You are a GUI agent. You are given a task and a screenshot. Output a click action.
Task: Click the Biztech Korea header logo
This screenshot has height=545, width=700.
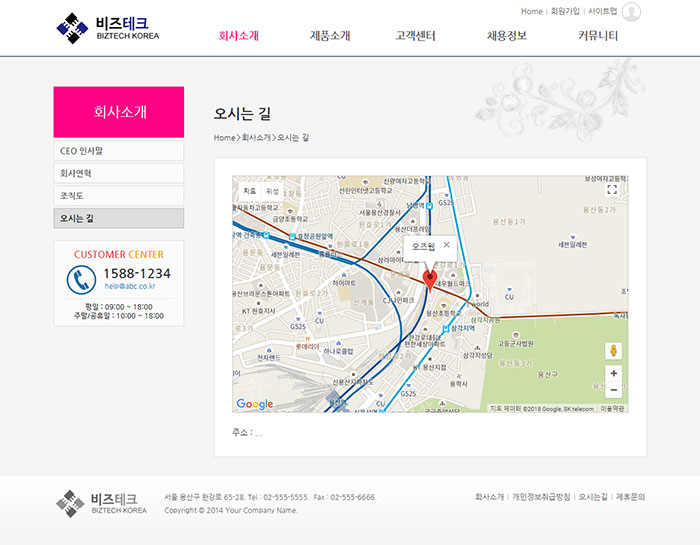click(x=108, y=28)
